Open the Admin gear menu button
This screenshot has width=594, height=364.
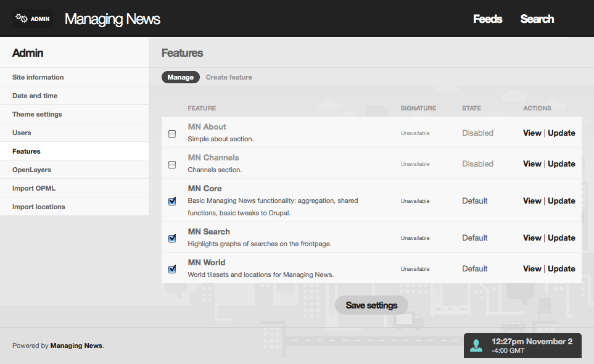pos(32,19)
